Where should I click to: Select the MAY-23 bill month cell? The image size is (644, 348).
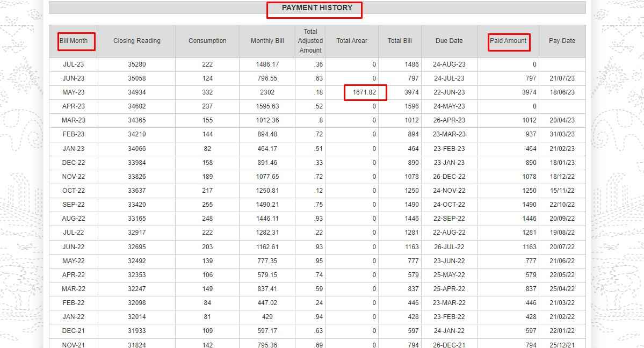click(x=73, y=92)
